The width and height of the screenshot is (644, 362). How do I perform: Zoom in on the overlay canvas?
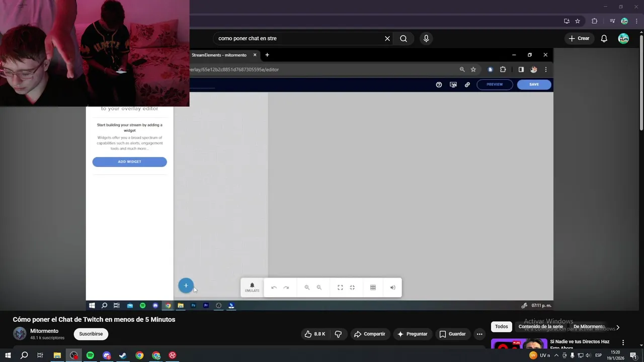(307, 288)
